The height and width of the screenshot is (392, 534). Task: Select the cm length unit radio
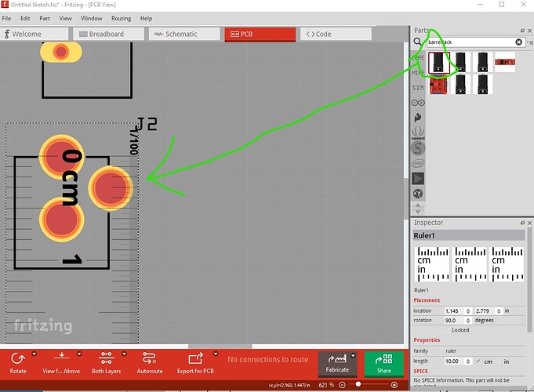pos(478,361)
